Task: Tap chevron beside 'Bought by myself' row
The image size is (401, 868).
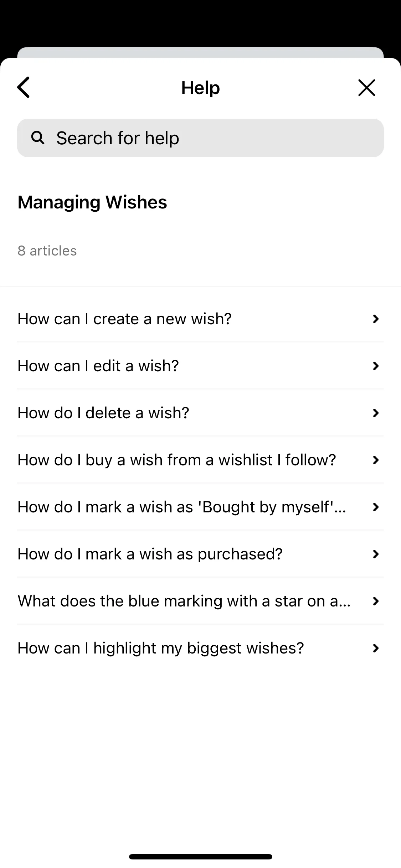Action: pos(375,507)
